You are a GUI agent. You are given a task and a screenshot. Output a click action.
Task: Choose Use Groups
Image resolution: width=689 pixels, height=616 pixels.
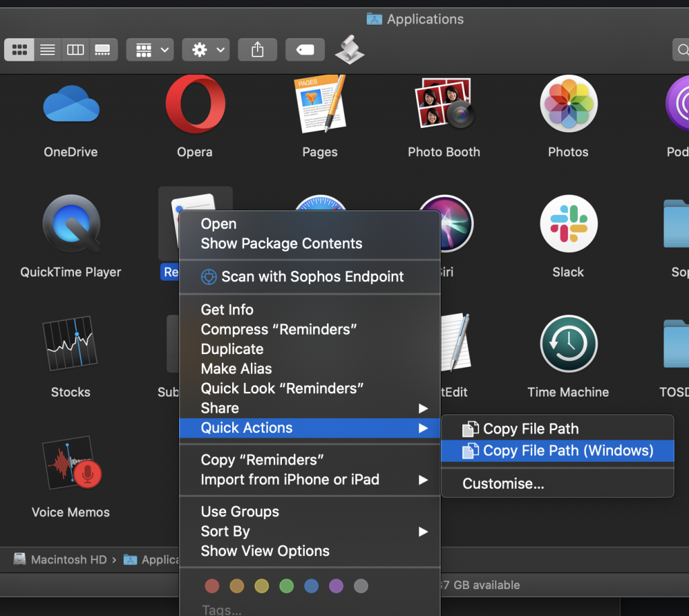pos(310,512)
